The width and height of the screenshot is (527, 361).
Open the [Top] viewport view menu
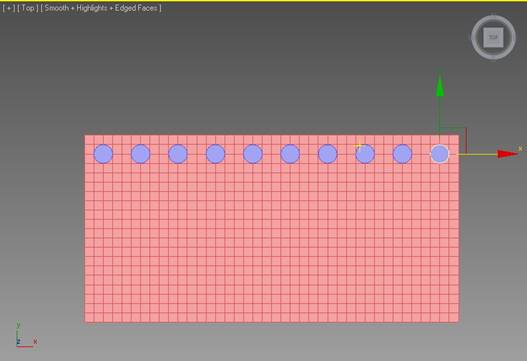click(x=28, y=8)
